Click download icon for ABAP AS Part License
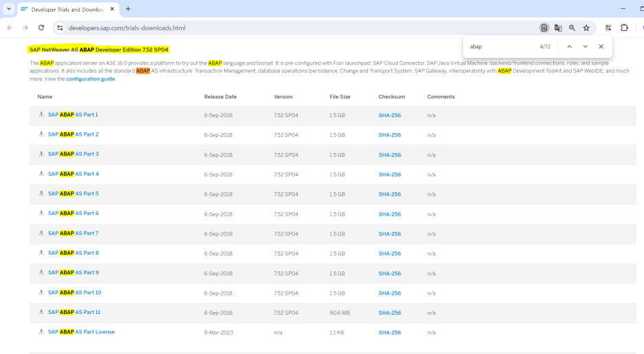This screenshot has height=354, width=644. click(41, 331)
